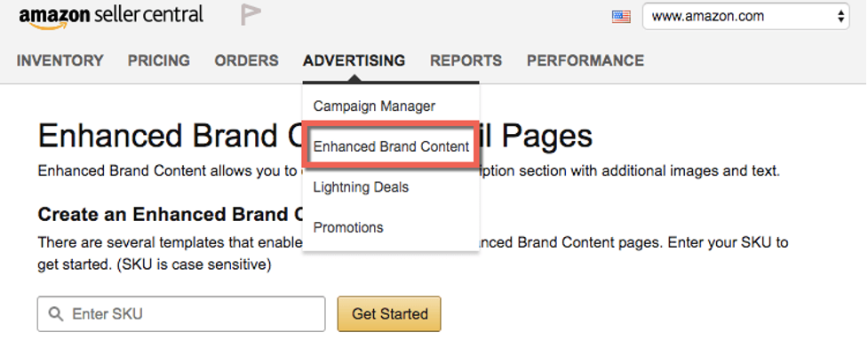
Task: Select Enhanced Brand Content menu entry
Action: point(391,146)
